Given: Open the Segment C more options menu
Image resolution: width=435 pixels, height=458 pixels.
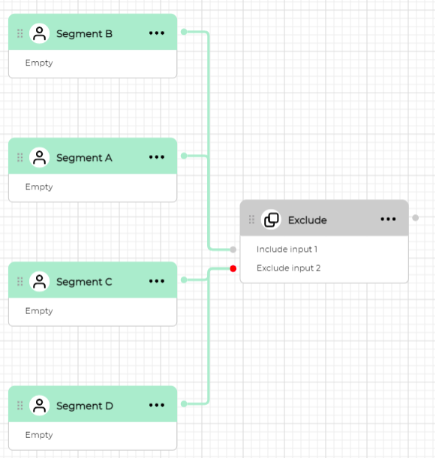Looking at the screenshot, I should tap(157, 281).
